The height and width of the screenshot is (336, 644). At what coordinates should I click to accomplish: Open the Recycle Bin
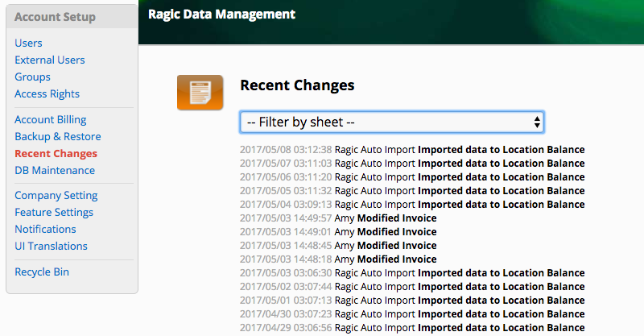42,272
